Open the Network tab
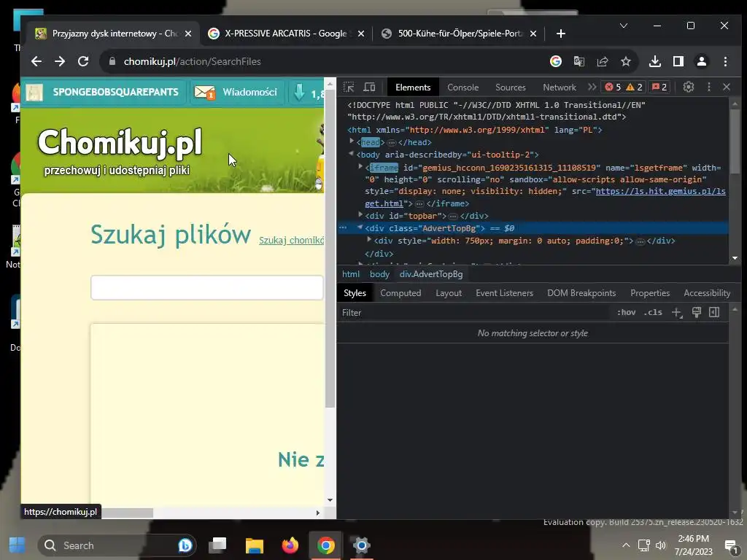This screenshot has width=747, height=560. tap(560, 87)
